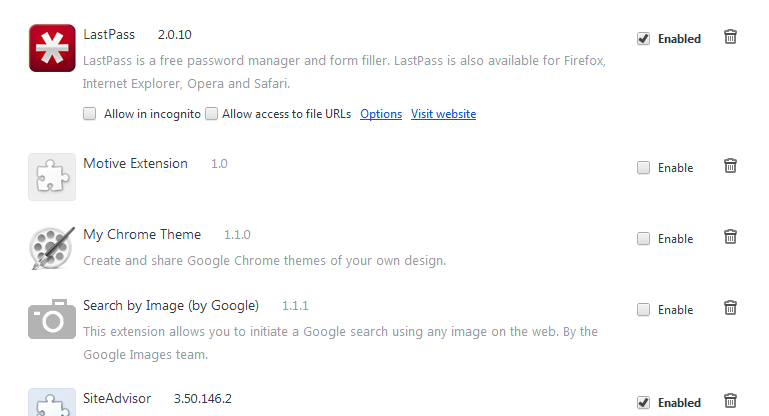This screenshot has height=416, width=769.
Task: Click the Search by Image camera icon
Action: pos(52,319)
